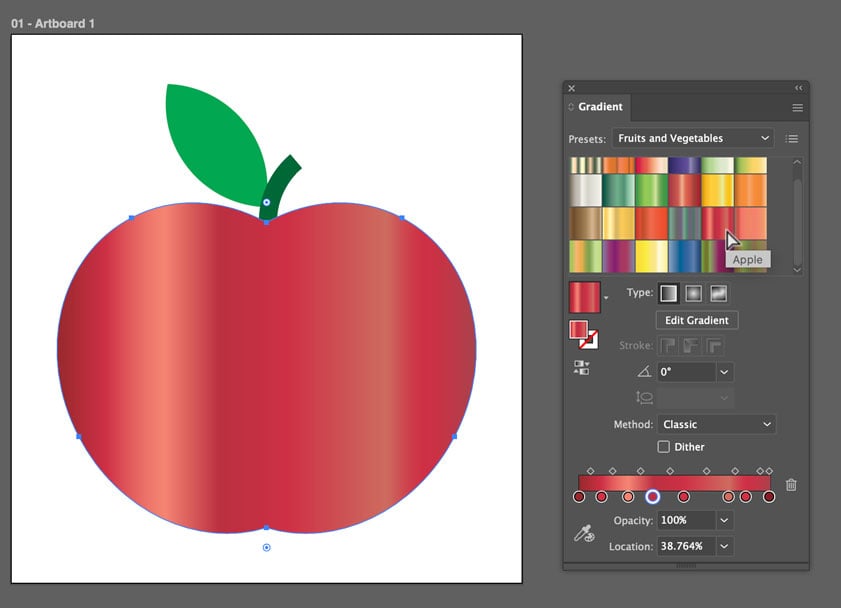Click the Edit Gradient button

click(x=697, y=320)
